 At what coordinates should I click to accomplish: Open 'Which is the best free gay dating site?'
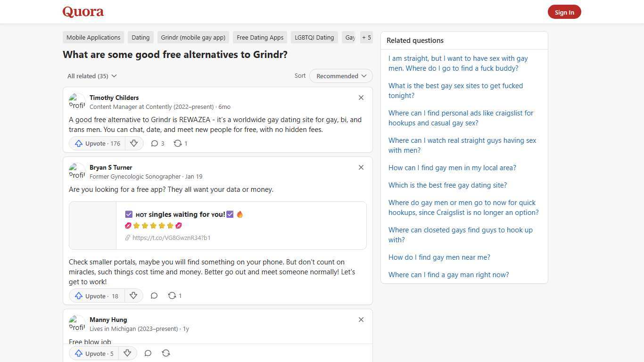[447, 185]
